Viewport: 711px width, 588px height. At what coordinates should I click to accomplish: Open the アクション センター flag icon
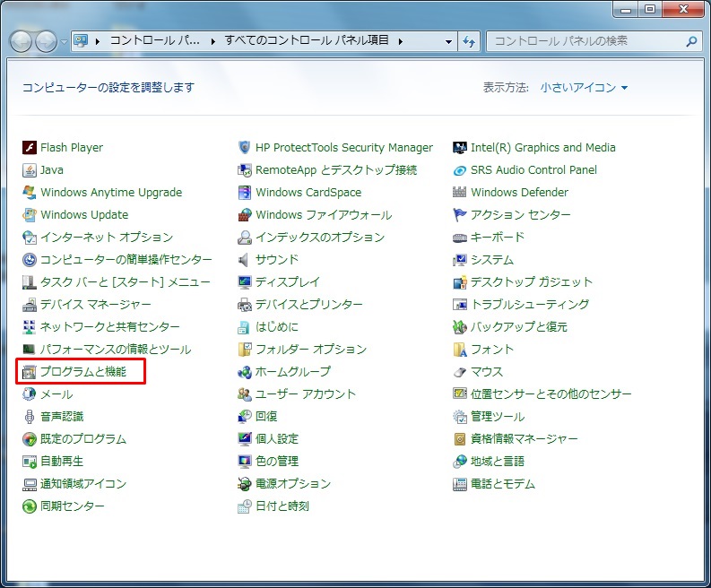(460, 214)
